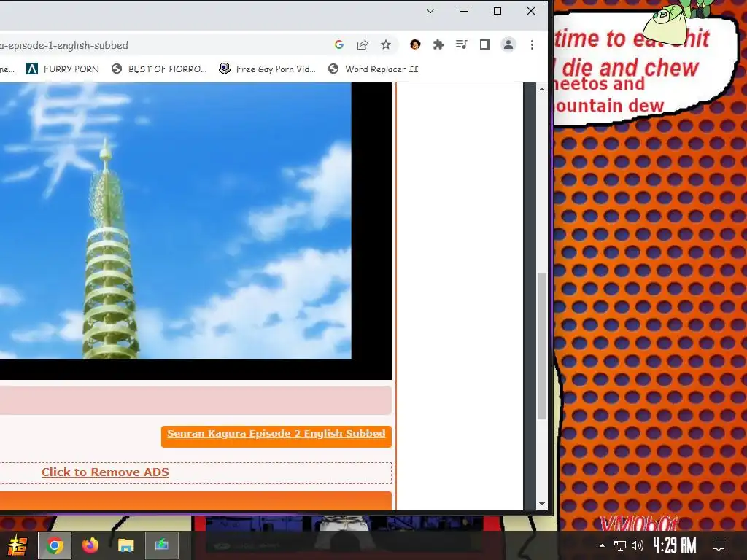Maximize the Chrome window
Screen dimensions: 747x560
point(498,11)
